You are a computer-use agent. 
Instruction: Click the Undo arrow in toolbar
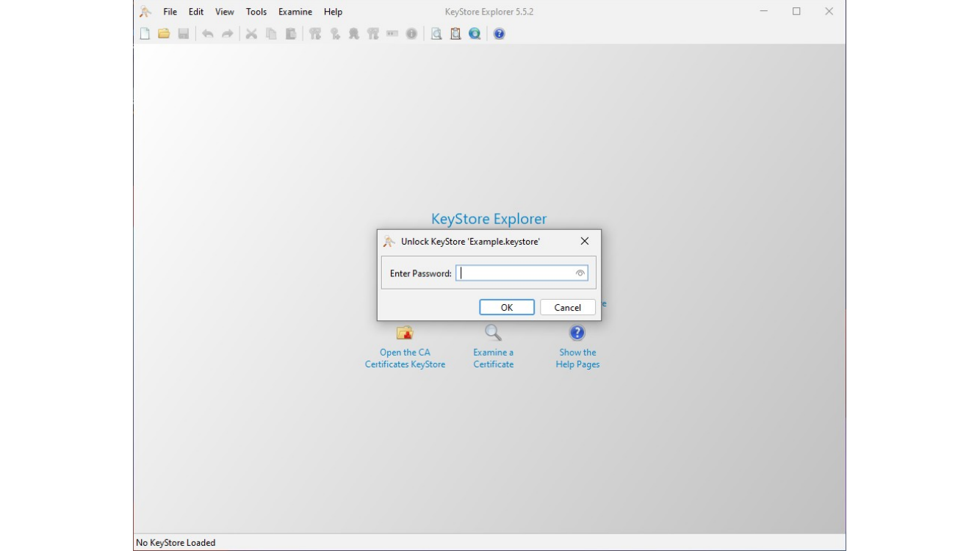point(208,34)
